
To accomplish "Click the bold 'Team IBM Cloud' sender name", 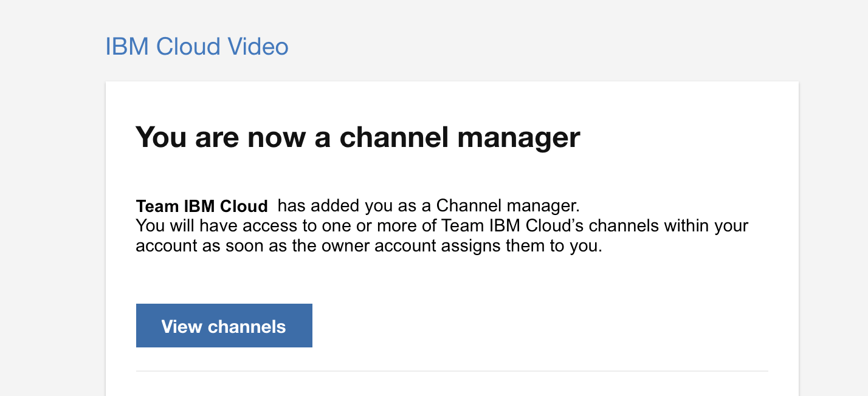I will pos(202,206).
